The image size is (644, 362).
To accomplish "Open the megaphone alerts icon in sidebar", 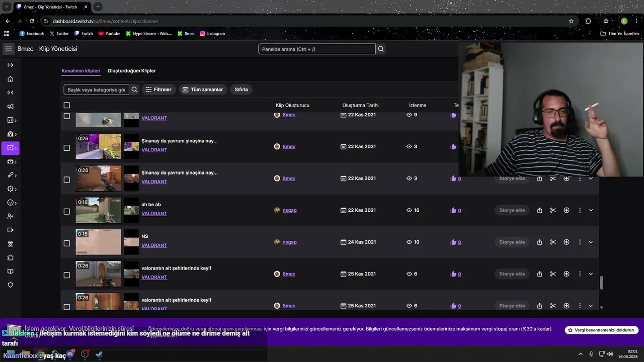I will pos(10,107).
